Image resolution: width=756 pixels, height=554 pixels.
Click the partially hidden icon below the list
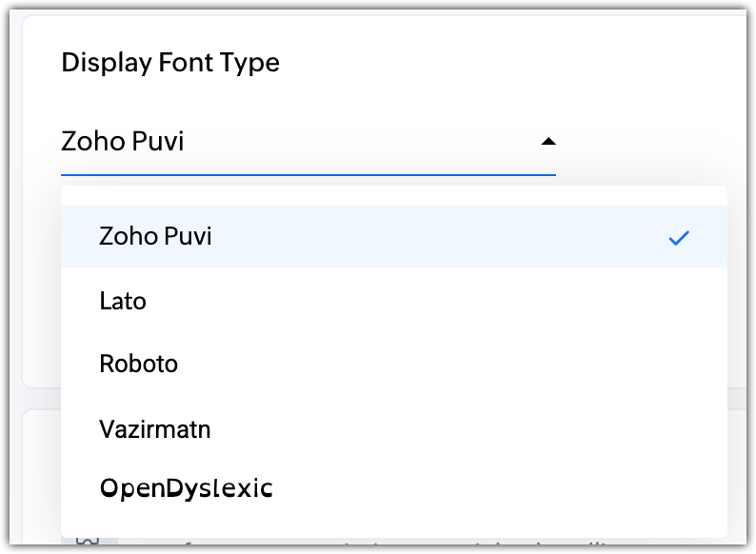click(x=88, y=542)
